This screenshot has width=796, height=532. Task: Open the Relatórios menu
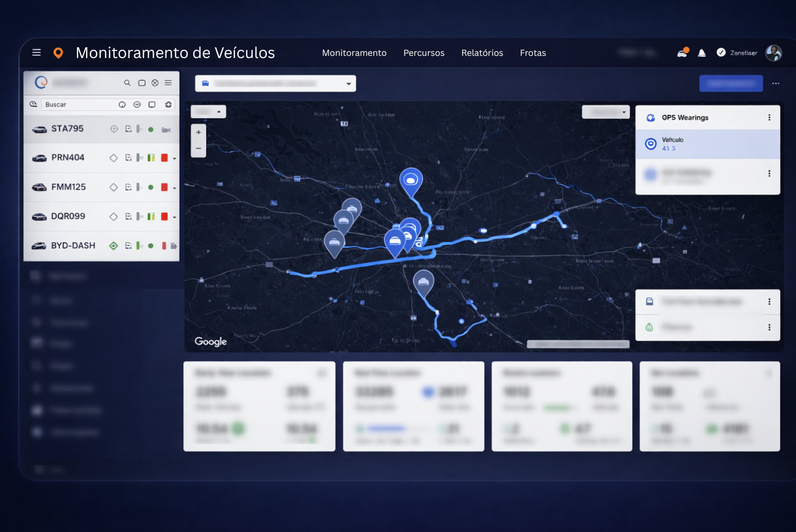tap(482, 53)
